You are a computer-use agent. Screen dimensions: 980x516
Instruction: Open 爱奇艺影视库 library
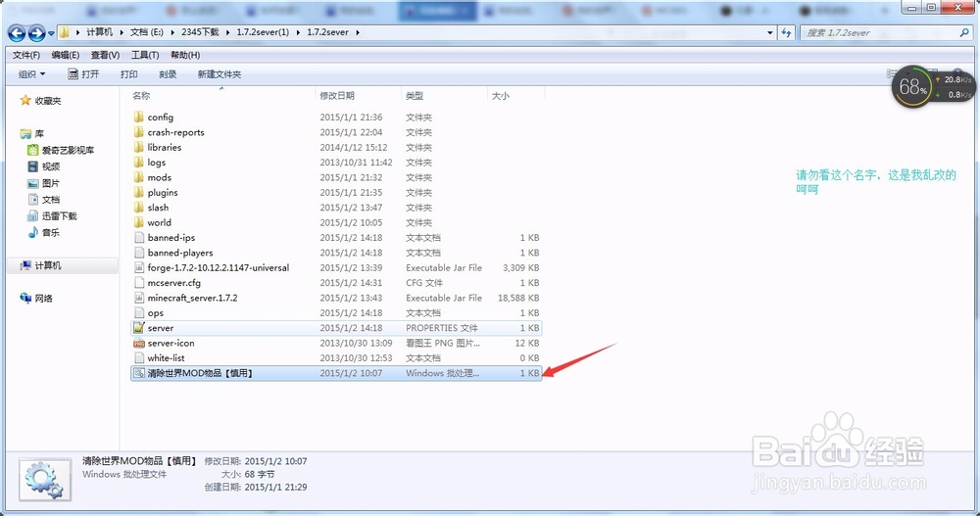pos(61,150)
